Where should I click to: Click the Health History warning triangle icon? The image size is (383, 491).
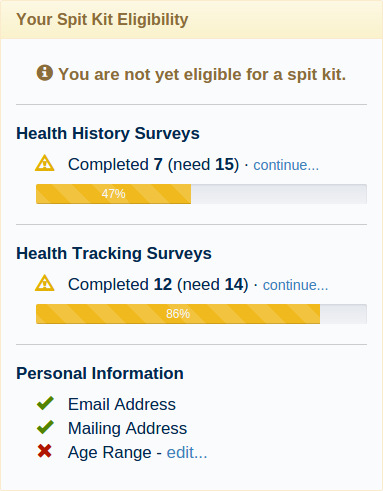45,163
